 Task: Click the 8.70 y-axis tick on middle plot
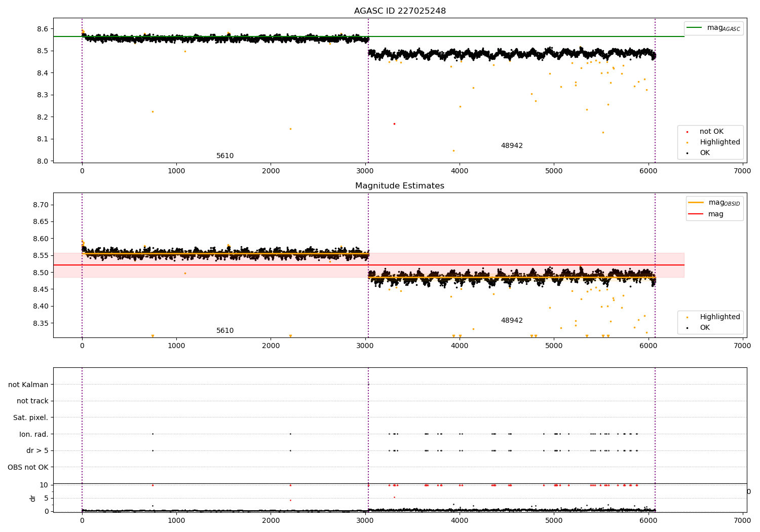tap(41, 205)
